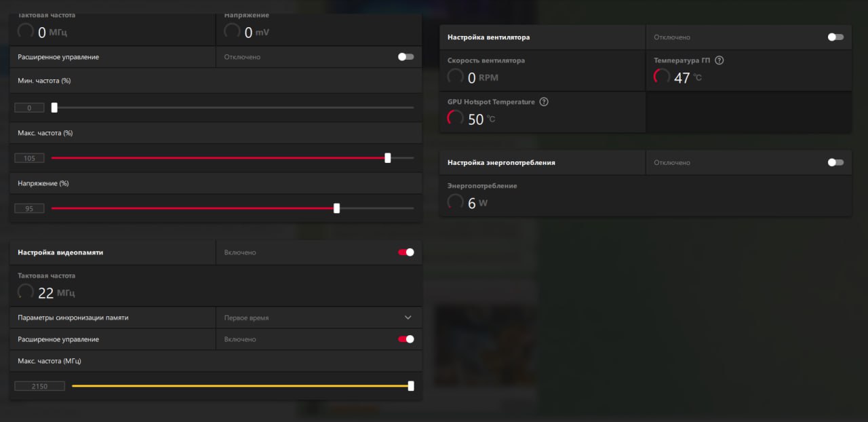This screenshot has height=422, width=868.
Task: Click the Настройка видеопамяти heading
Action: [x=60, y=252]
